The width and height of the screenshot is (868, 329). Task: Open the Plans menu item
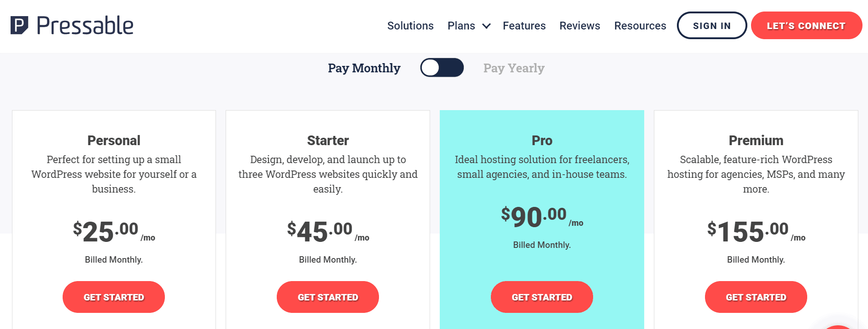461,26
